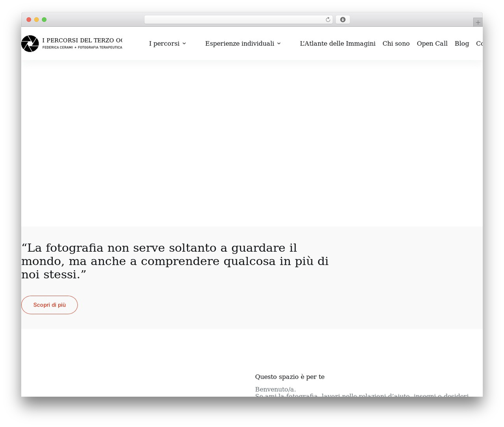This screenshot has width=504, height=427.
Task: Click the Federica Cerami Fotografia Terapeutica tagline
Action: 82,47
